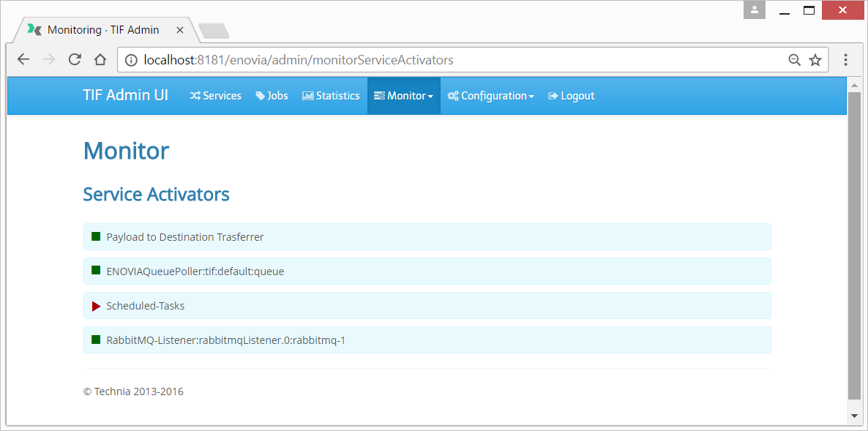Start Scheduled-Tasks using red play triangle

96,306
